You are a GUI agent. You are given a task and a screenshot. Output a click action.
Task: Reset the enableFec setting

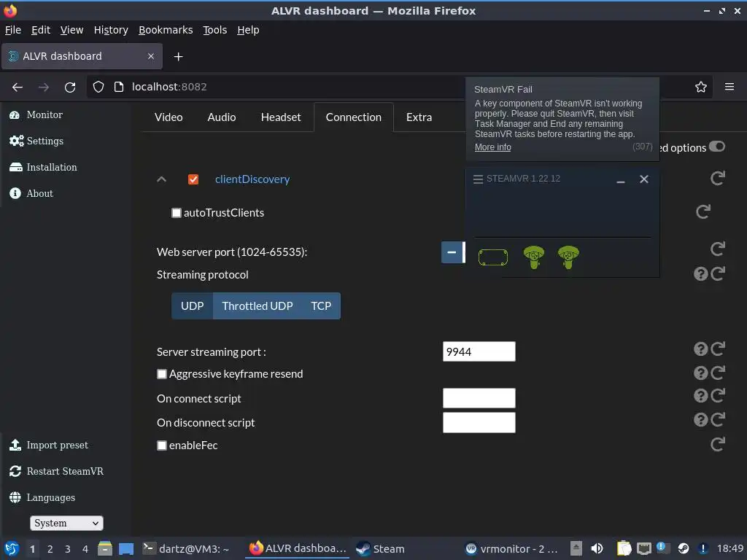pos(718,444)
